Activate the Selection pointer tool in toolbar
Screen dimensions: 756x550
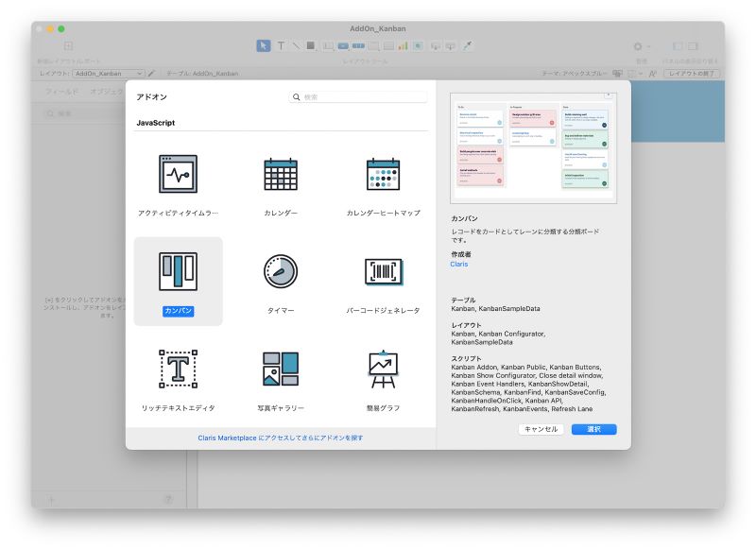point(264,45)
